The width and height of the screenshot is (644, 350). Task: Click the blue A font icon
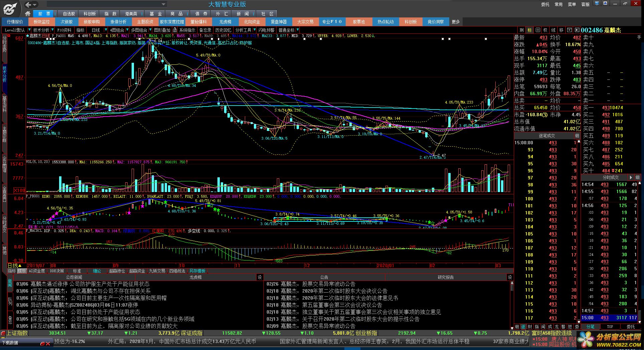(605, 3)
